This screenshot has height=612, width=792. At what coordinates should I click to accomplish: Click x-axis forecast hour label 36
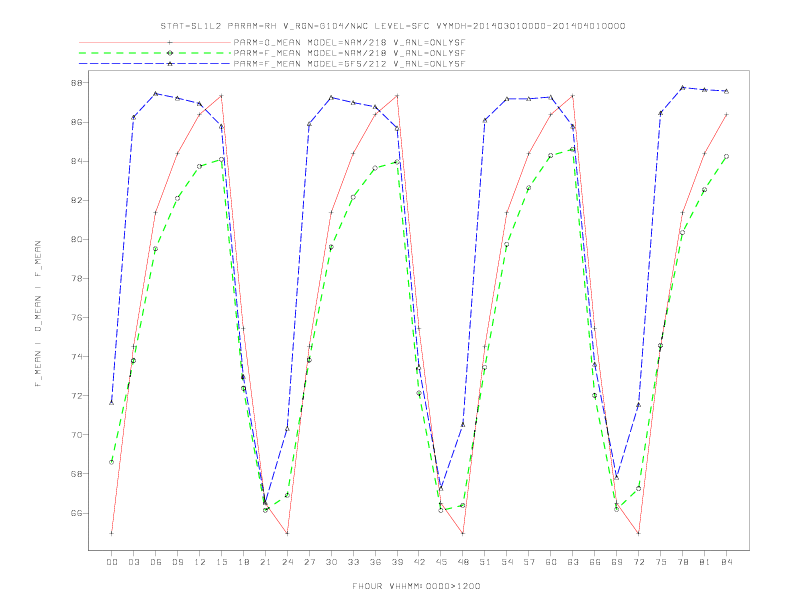point(375,562)
